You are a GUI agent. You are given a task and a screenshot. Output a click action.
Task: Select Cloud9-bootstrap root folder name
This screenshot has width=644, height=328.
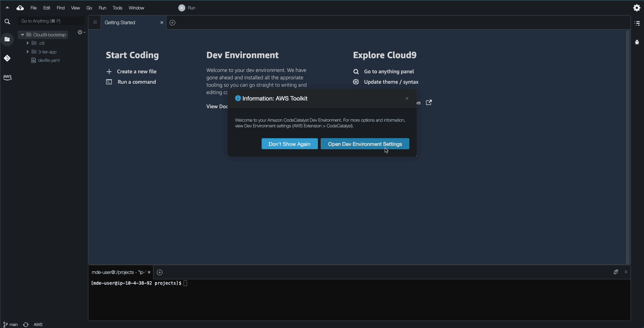tap(49, 35)
